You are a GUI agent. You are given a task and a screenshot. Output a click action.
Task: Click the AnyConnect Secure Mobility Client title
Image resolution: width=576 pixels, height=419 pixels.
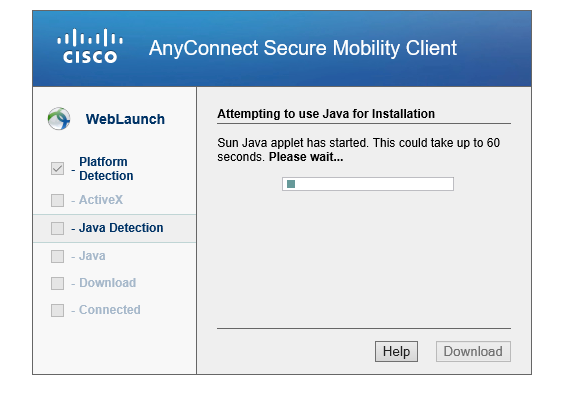point(303,48)
